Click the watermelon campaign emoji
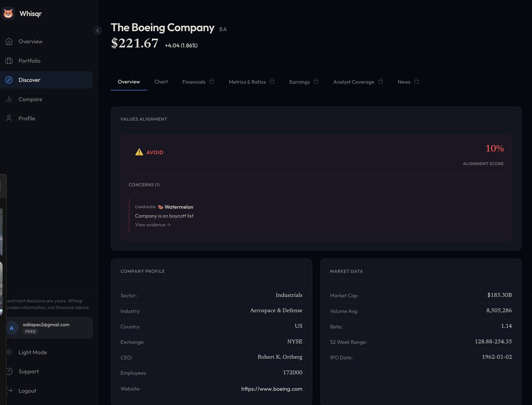532x405 pixels. point(160,207)
